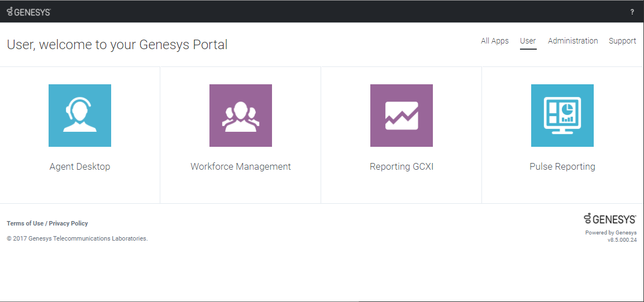Screen dimensions: 644x302
Task: Click the help question mark icon
Action: coord(632,12)
